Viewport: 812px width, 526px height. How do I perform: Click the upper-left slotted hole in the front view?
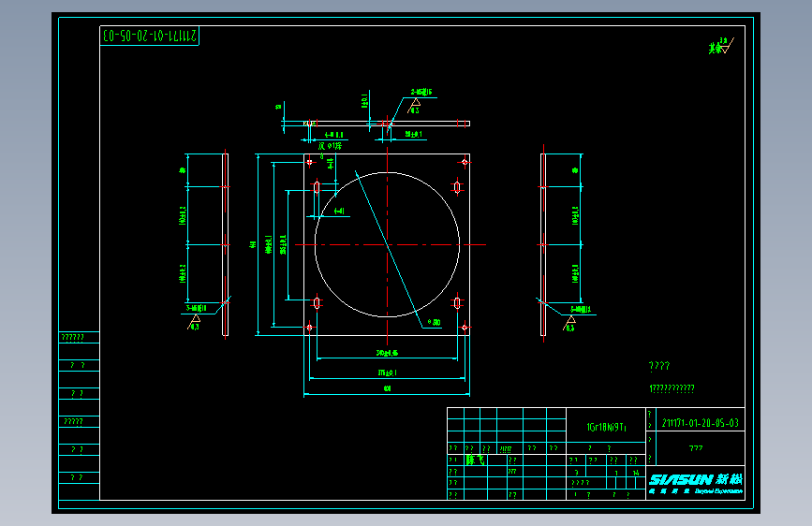click(317, 187)
